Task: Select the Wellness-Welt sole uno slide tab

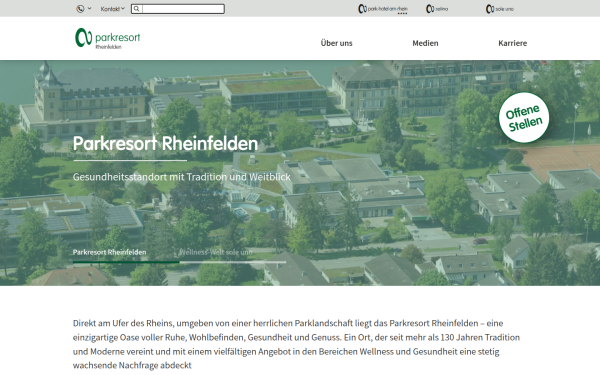Action: click(216, 252)
